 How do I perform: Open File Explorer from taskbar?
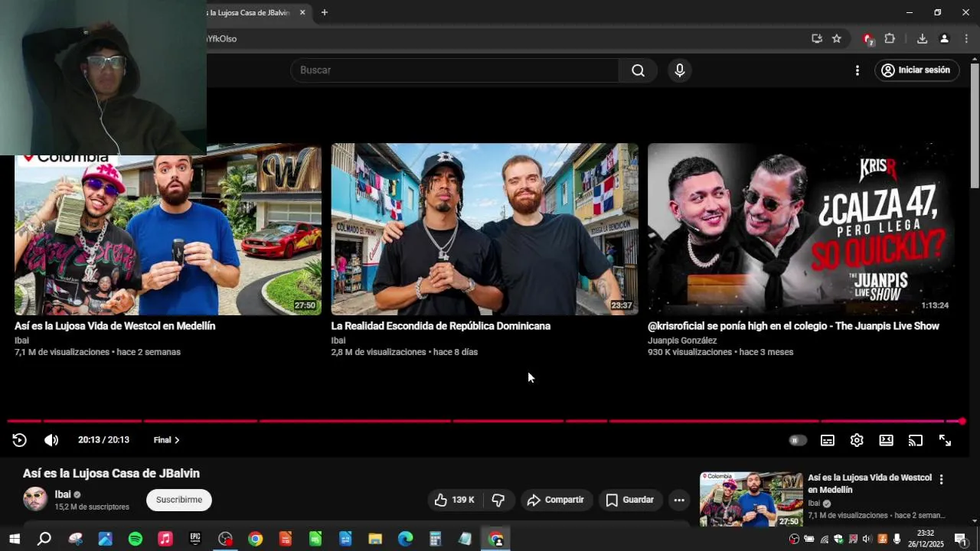[375, 539]
